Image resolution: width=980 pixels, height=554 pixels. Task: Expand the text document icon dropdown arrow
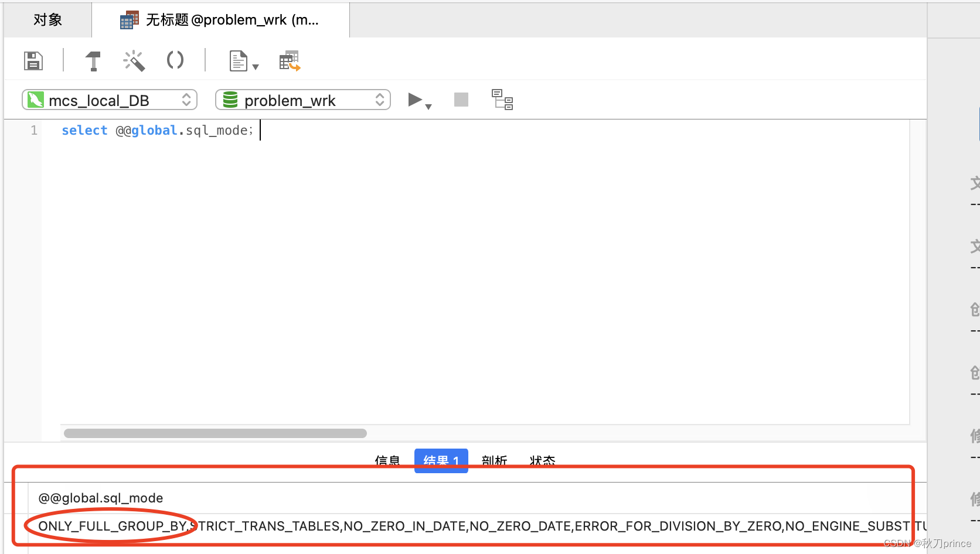256,67
